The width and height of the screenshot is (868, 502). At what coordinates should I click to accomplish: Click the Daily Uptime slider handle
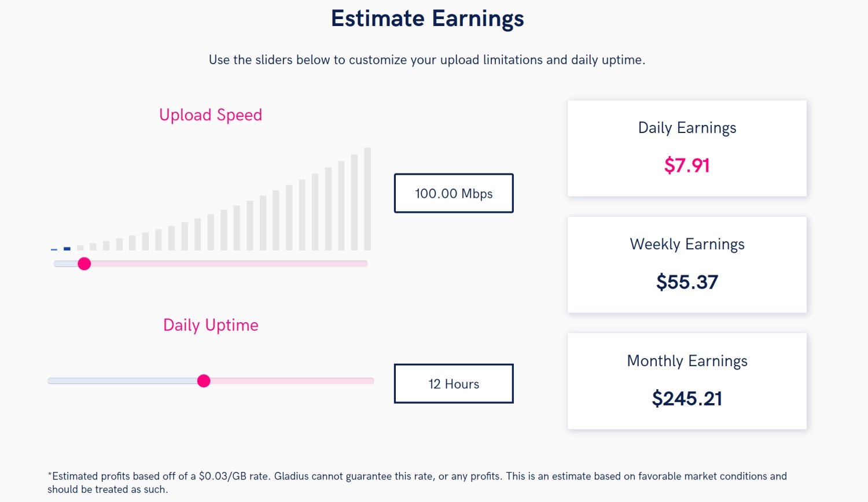pyautogui.click(x=204, y=381)
